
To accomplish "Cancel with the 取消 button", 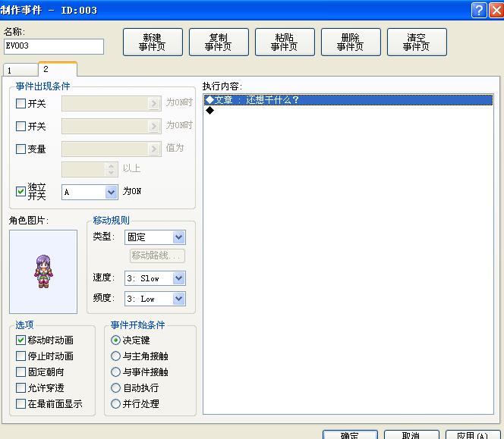I will tap(411, 434).
